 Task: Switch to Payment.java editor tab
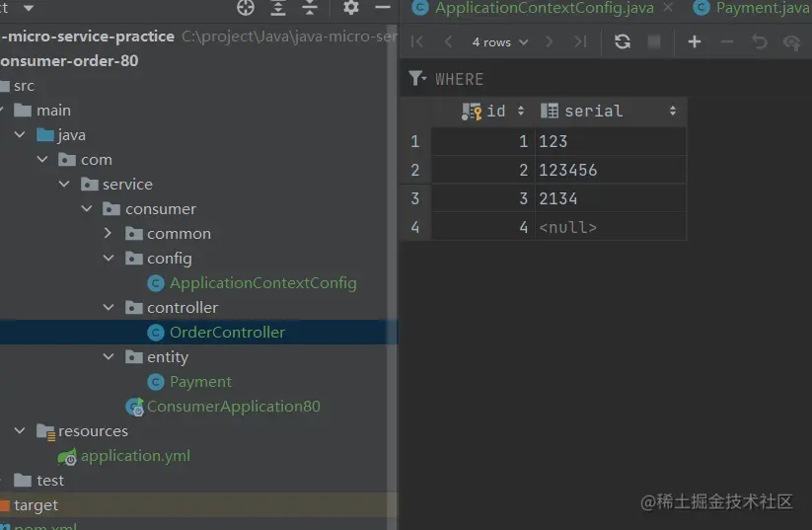pos(754,8)
